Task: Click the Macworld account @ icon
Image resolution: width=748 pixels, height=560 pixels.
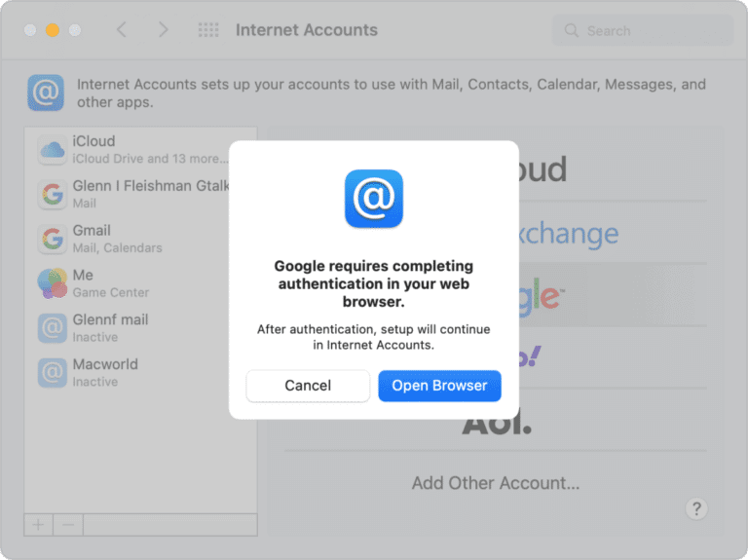Action: click(x=52, y=372)
